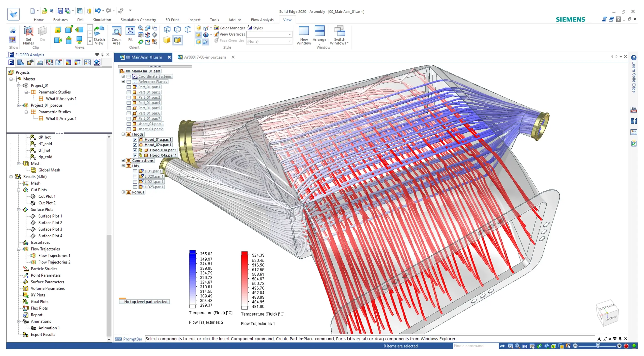Click the shaded with visible edges style icon

click(177, 40)
